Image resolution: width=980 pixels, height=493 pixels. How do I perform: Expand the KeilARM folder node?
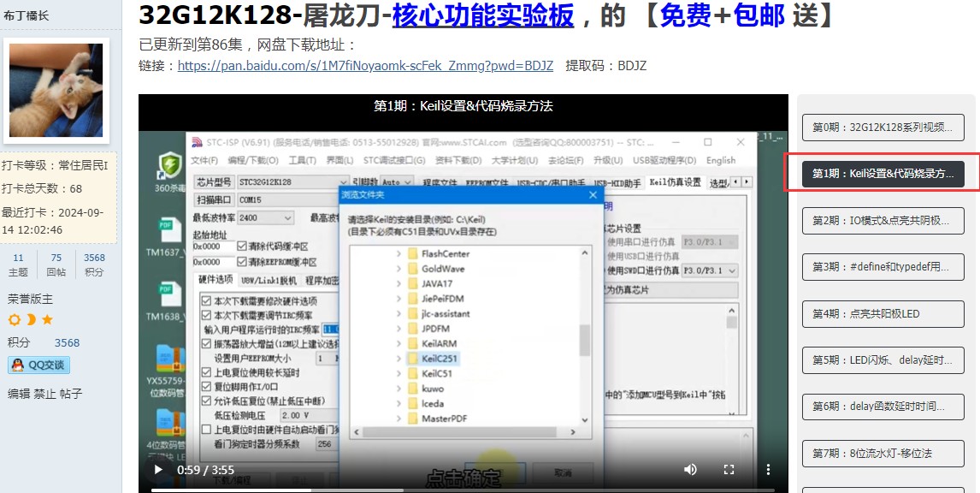pyautogui.click(x=398, y=343)
